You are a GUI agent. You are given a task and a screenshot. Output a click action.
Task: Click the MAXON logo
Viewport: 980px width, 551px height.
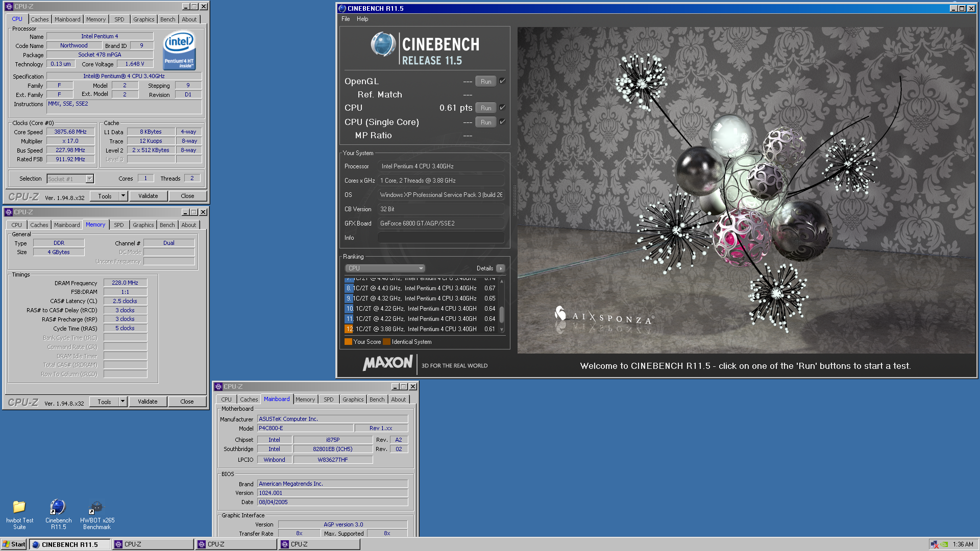(x=388, y=363)
